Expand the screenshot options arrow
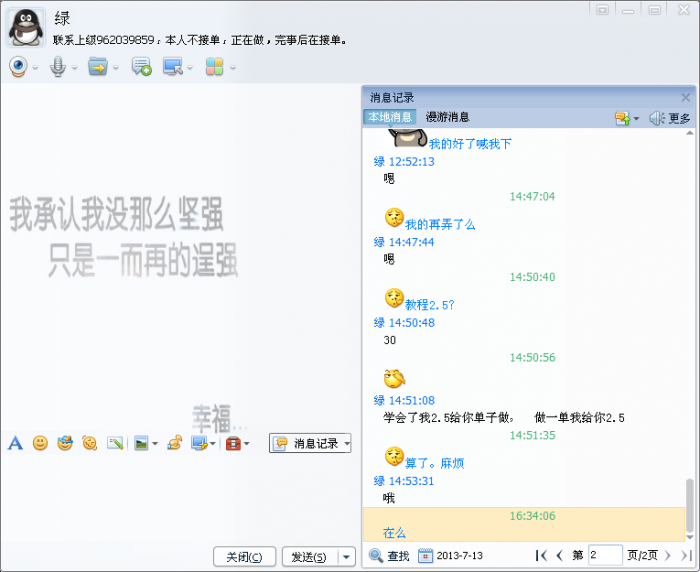Screen dimensions: 700x572 coord(213,444)
